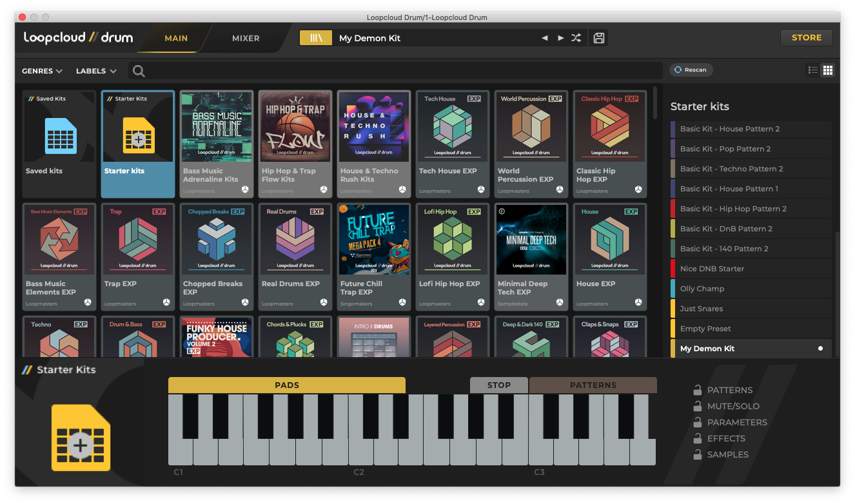Click the search magnifier icon
Screen dimensions: 855x504
(139, 71)
